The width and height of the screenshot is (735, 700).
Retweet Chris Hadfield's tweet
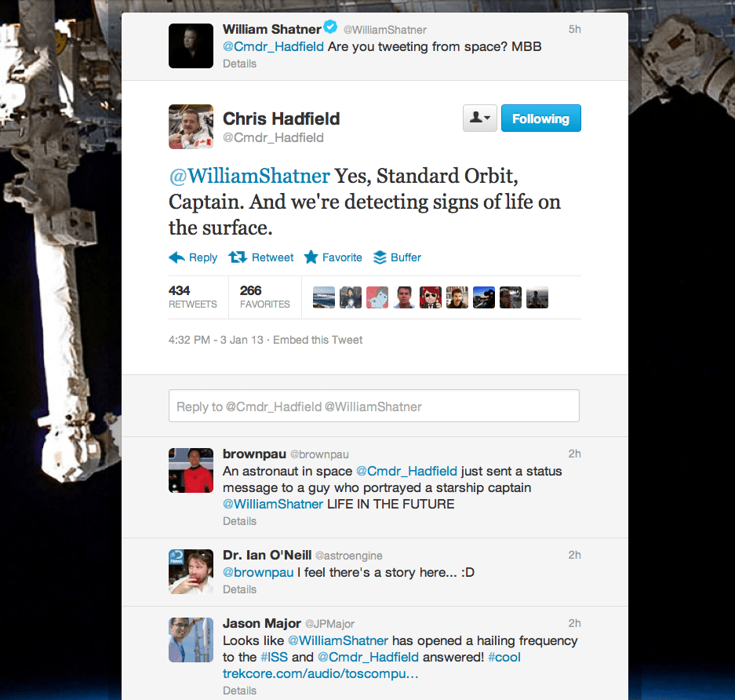pyautogui.click(x=261, y=257)
